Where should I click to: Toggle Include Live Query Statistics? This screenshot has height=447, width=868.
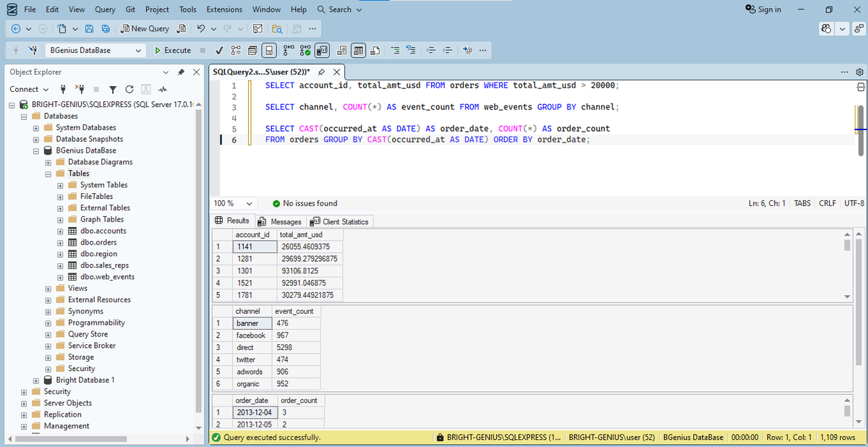(305, 51)
